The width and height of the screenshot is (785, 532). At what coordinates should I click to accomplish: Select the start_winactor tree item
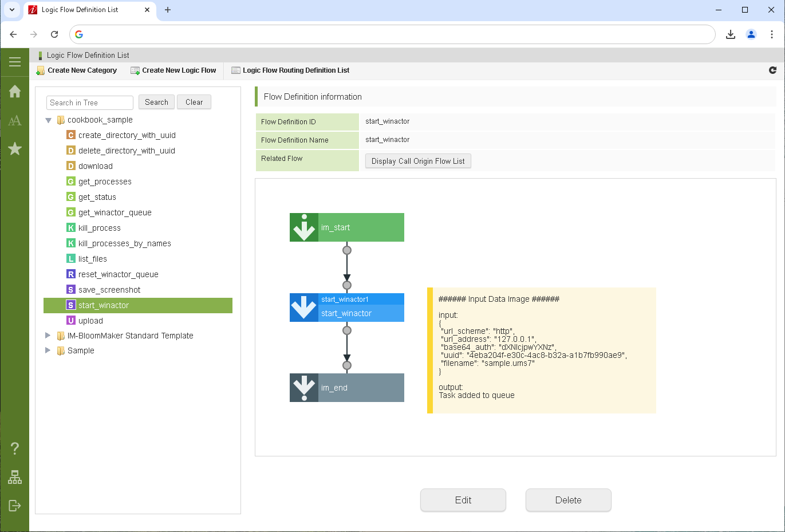(138, 305)
